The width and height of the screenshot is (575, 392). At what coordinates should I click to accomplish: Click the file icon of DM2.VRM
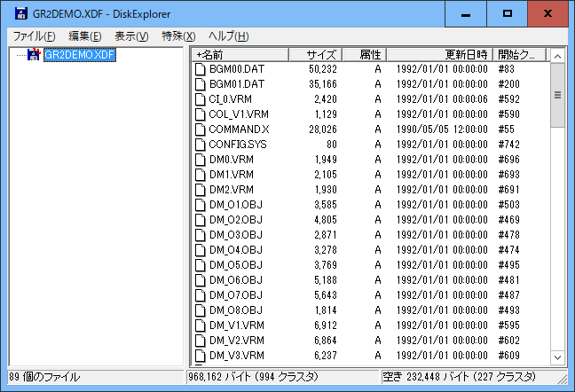201,190
